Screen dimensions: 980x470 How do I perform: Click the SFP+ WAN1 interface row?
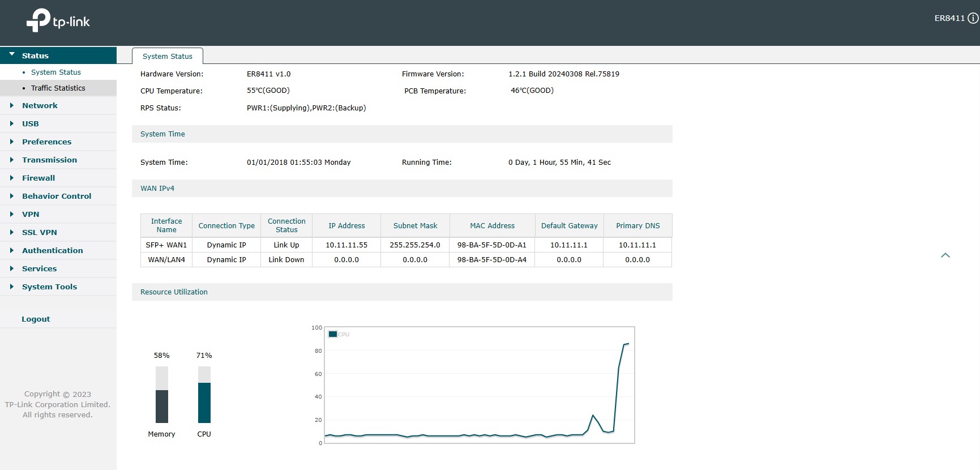pos(166,245)
